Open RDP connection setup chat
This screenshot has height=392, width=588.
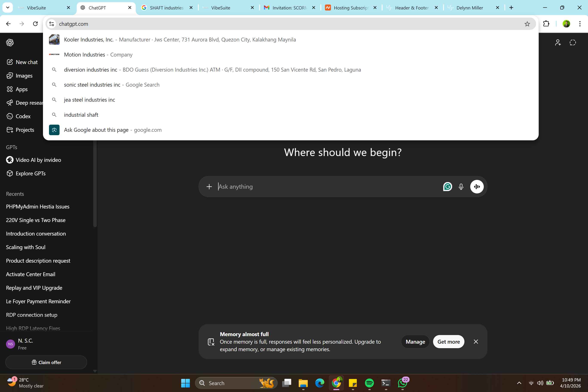(x=32, y=315)
